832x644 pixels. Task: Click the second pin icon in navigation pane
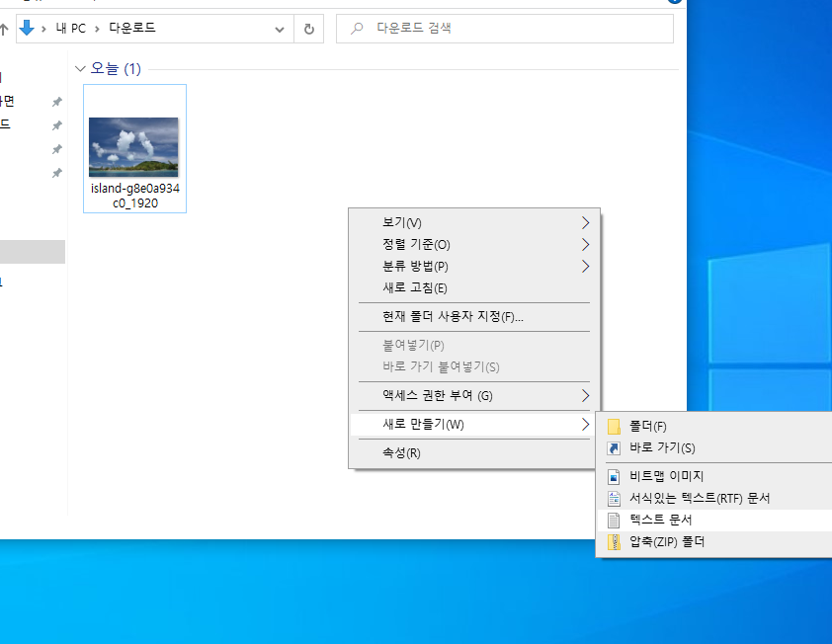point(56,125)
